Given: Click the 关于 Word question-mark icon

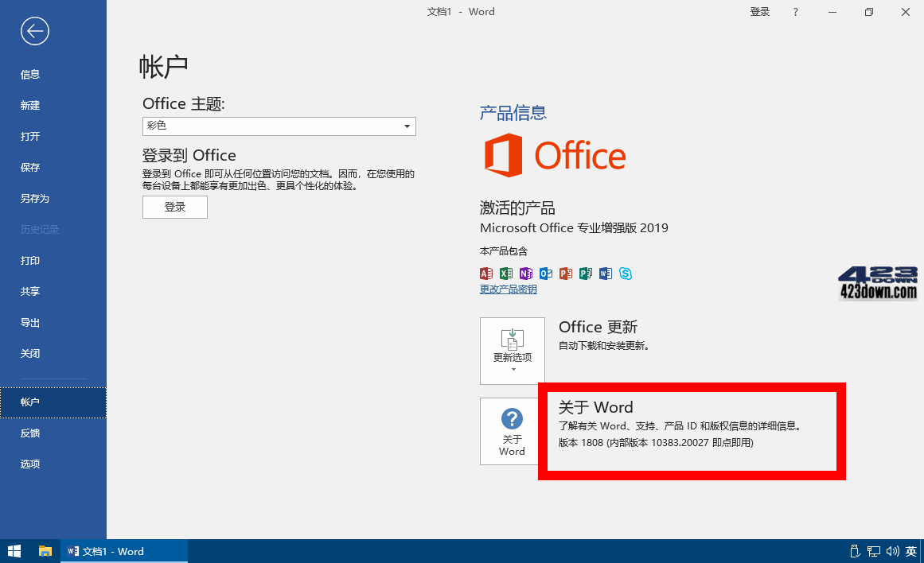Looking at the screenshot, I should coord(511,420).
